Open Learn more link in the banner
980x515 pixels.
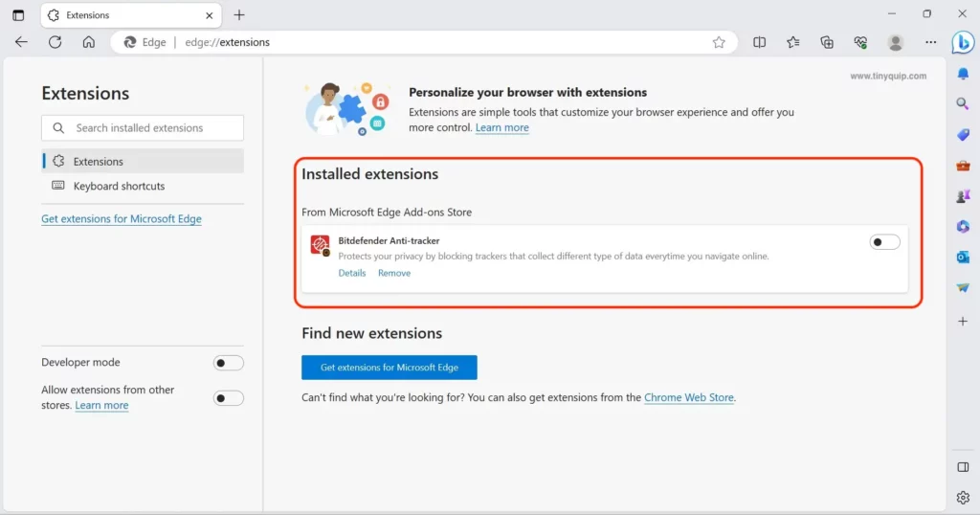pyautogui.click(x=501, y=127)
